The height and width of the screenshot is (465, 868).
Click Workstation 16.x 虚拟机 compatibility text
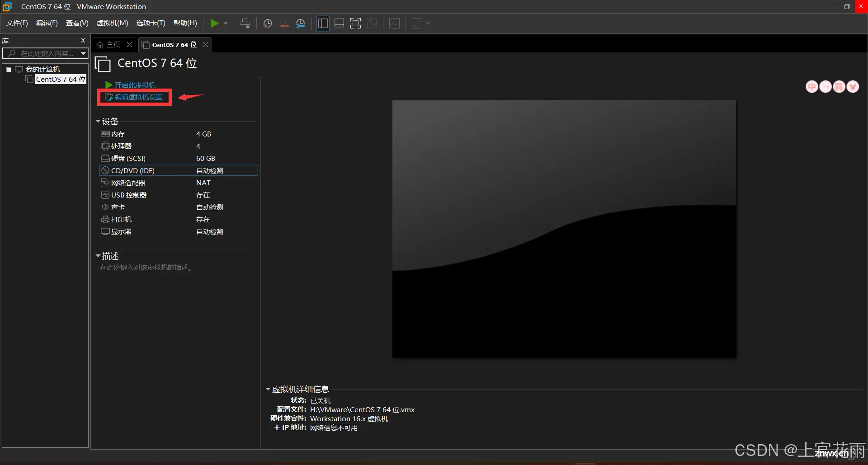tap(349, 418)
